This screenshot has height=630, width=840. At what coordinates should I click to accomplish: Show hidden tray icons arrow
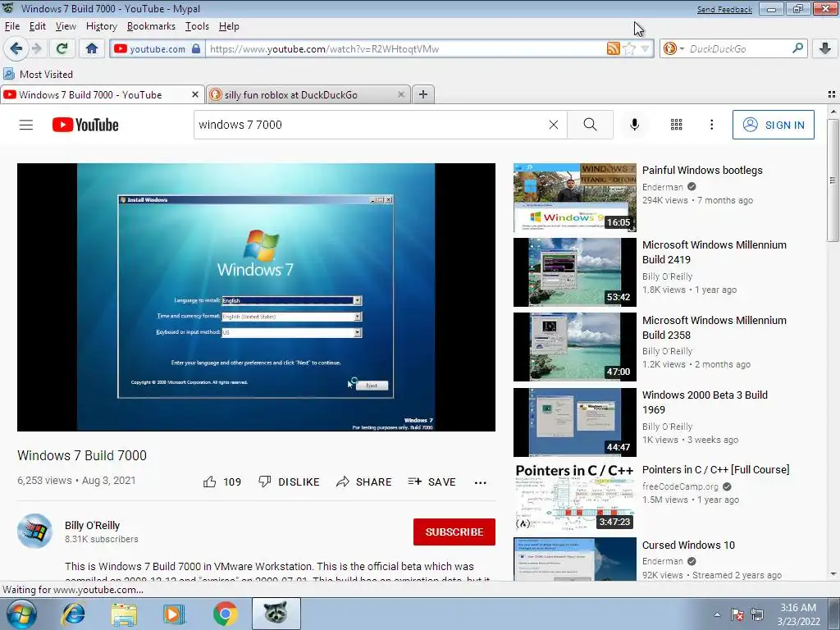[x=717, y=614]
